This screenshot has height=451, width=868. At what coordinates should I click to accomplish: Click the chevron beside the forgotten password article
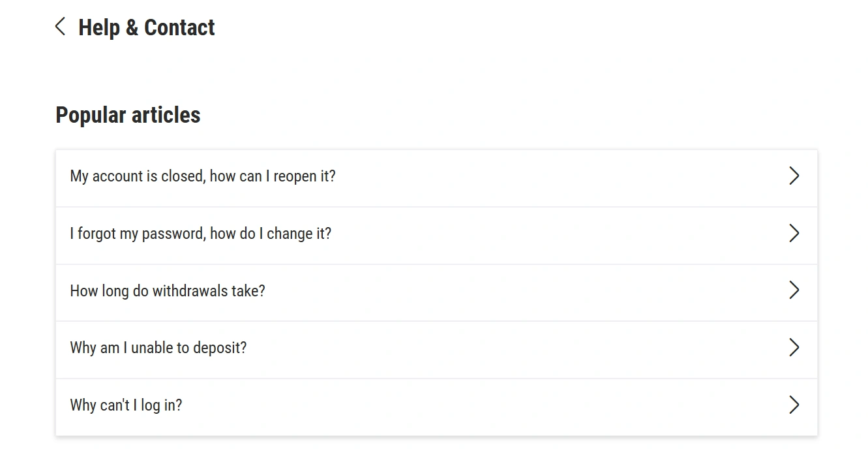[x=794, y=233]
